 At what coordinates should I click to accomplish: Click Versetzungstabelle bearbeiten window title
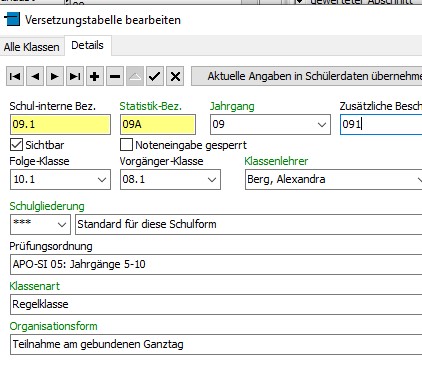coord(103,20)
